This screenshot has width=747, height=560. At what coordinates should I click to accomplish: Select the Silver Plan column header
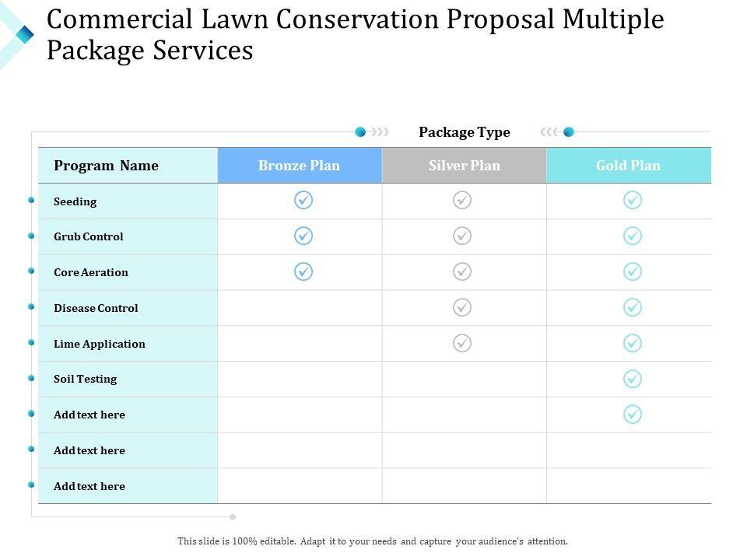(x=465, y=166)
